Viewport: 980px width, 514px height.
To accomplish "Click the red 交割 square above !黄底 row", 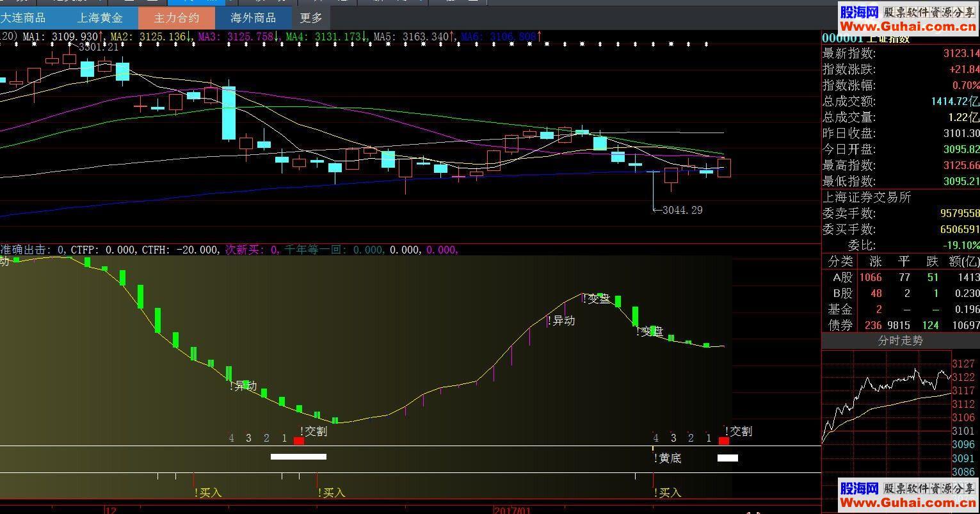I will click(x=724, y=440).
